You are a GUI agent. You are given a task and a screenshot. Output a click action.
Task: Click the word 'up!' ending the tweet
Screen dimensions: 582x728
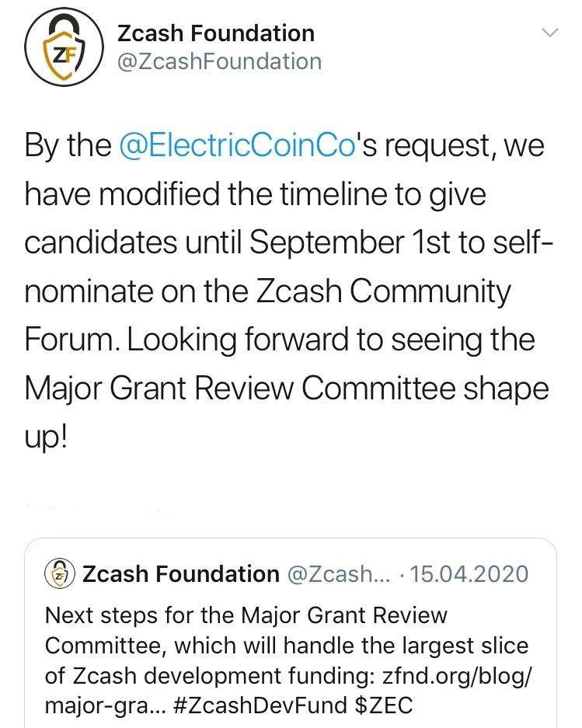click(47, 437)
